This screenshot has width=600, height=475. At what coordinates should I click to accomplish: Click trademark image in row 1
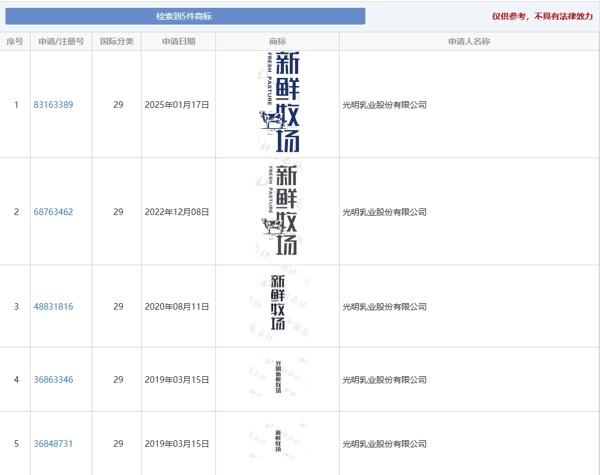[277, 103]
